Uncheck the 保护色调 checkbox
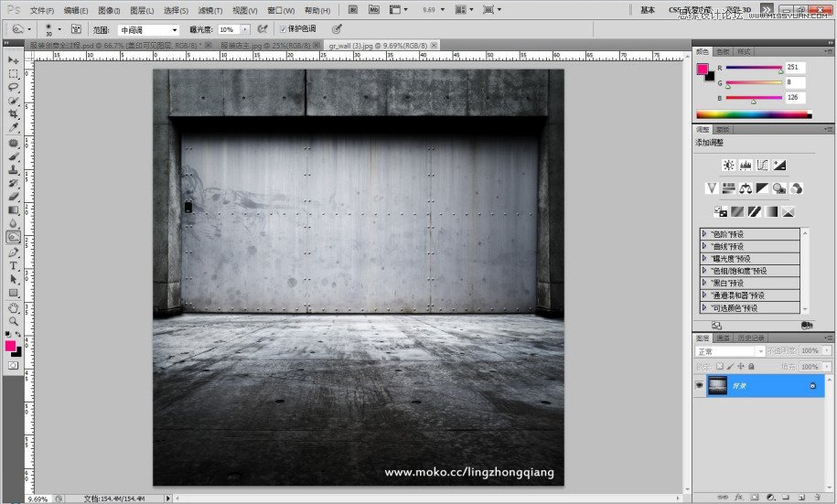Viewport: 837px width, 504px height. coord(283,29)
